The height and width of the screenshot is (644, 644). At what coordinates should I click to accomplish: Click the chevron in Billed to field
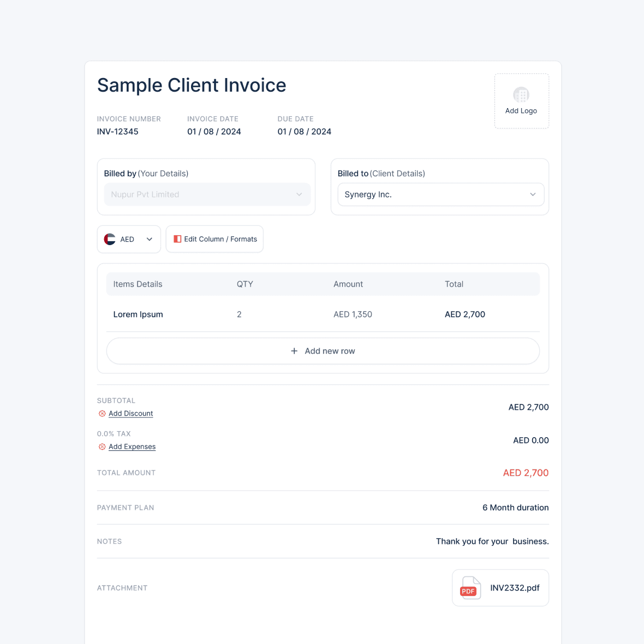[x=533, y=194]
